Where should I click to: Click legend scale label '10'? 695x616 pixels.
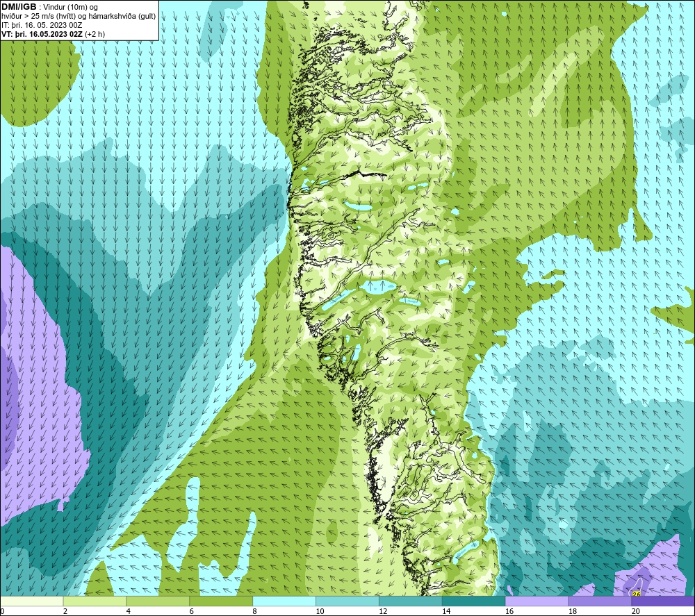[320, 611]
